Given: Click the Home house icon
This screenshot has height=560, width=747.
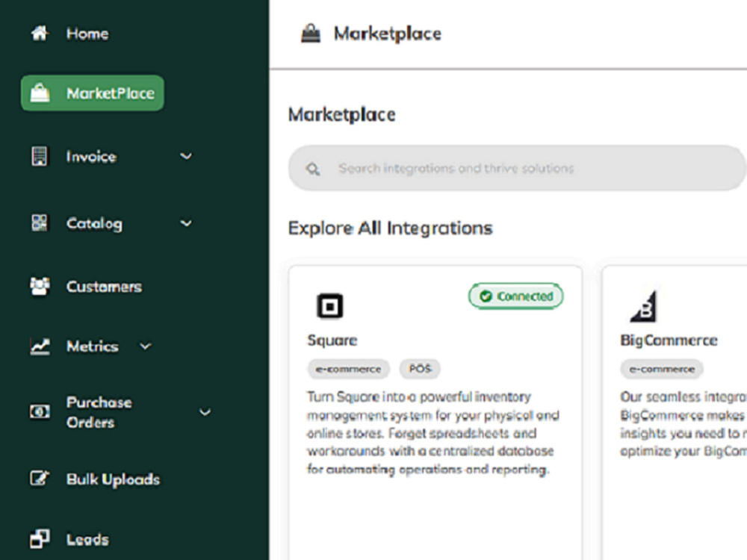Looking at the screenshot, I should click(40, 34).
